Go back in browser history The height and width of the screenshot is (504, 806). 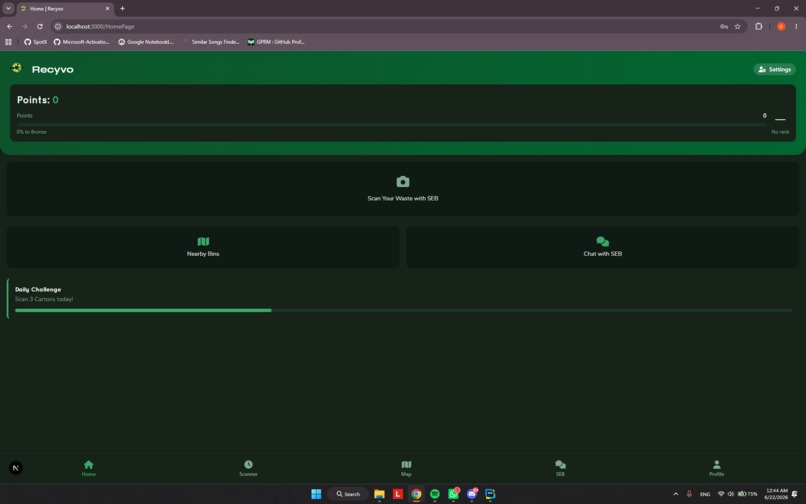(x=9, y=26)
